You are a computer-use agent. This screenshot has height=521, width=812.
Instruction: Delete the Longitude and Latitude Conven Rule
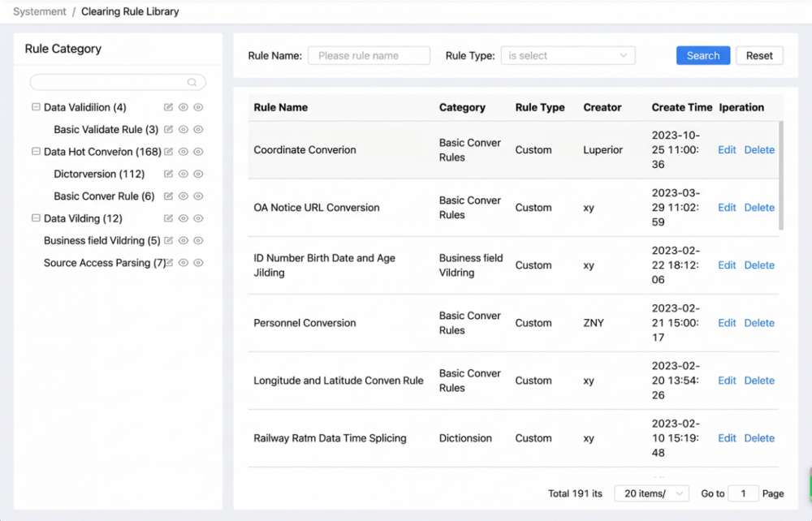click(759, 381)
